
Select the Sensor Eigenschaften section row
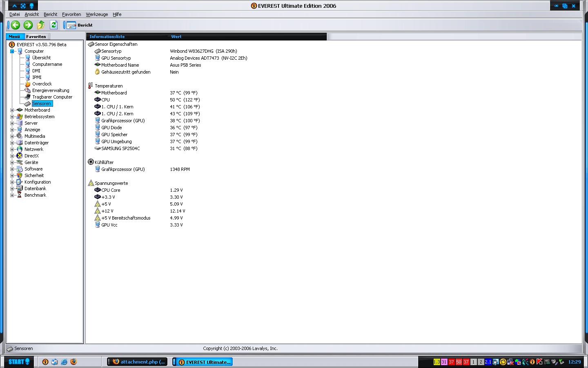116,44
